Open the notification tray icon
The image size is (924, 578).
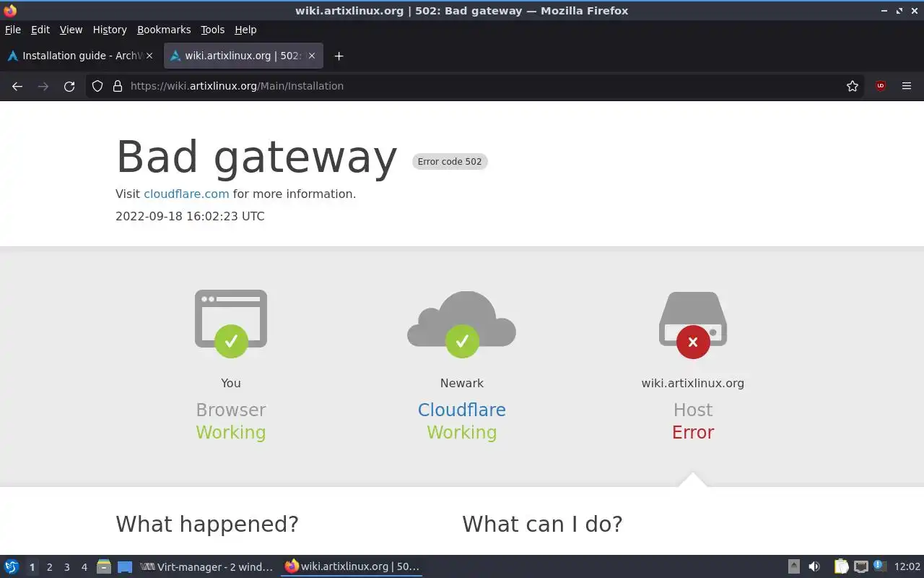879,566
